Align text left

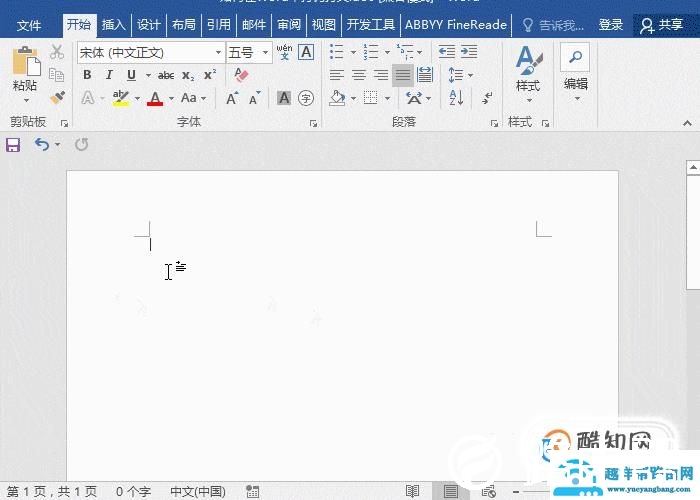pyautogui.click(x=337, y=75)
